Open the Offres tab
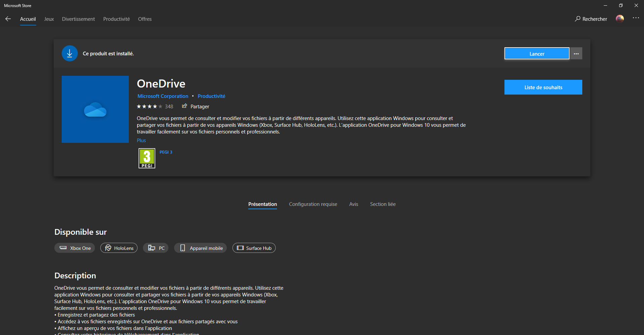The height and width of the screenshot is (335, 644). (x=145, y=19)
